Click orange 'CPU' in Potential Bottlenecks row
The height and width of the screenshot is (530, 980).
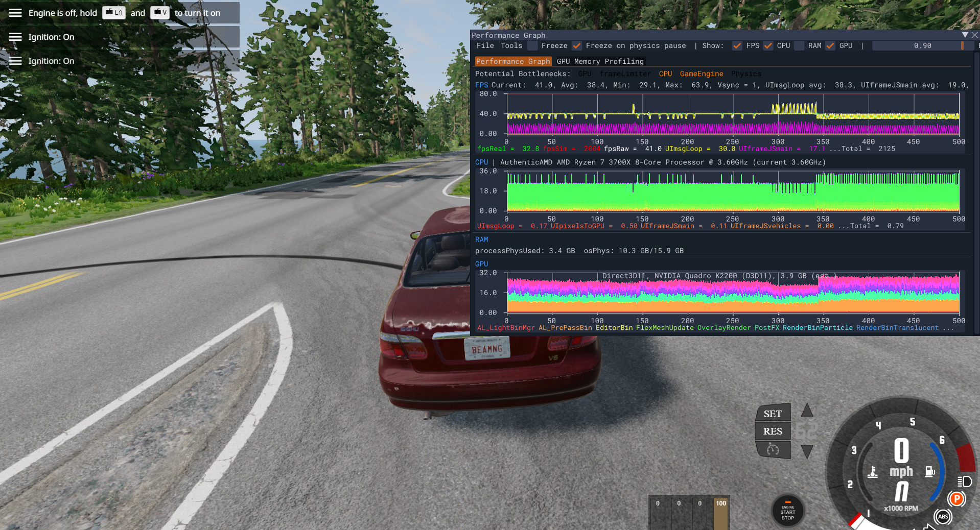click(665, 74)
